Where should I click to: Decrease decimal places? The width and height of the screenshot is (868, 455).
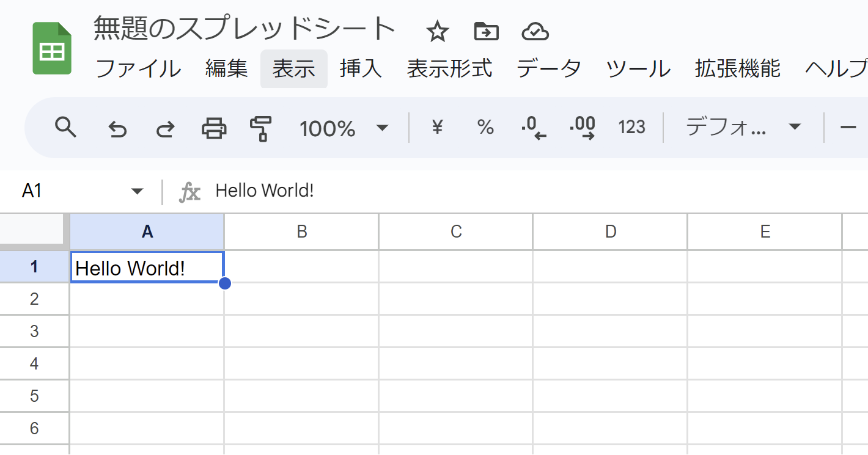point(532,128)
